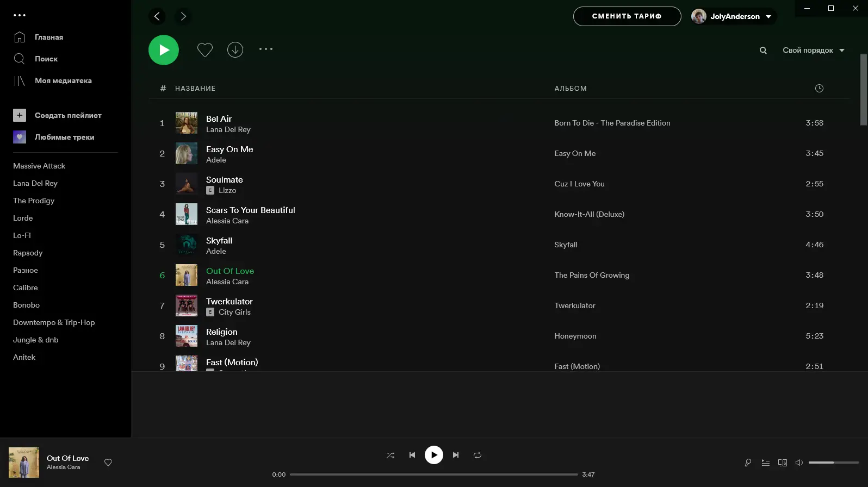The width and height of the screenshot is (868, 487).
Task: Open Honeymoon album link
Action: click(x=575, y=336)
